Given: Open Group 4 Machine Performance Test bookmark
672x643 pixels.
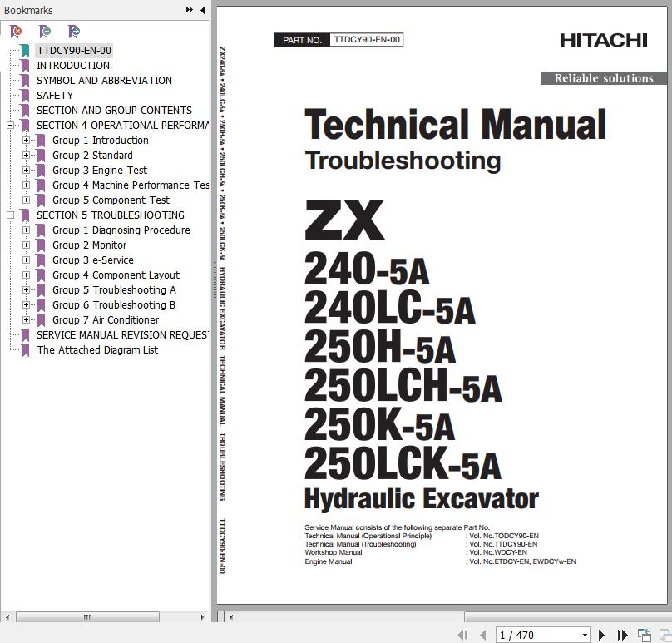Looking at the screenshot, I should (x=131, y=185).
